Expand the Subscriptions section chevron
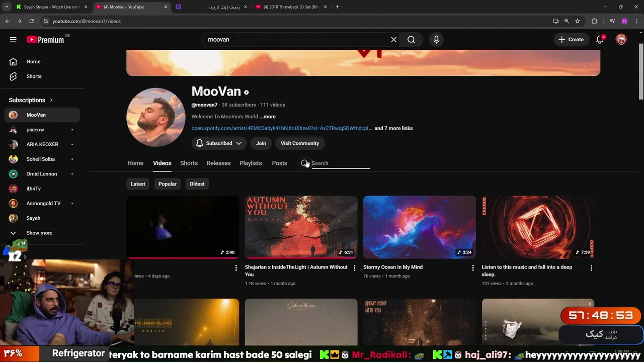The width and height of the screenshot is (644, 362). click(51, 101)
